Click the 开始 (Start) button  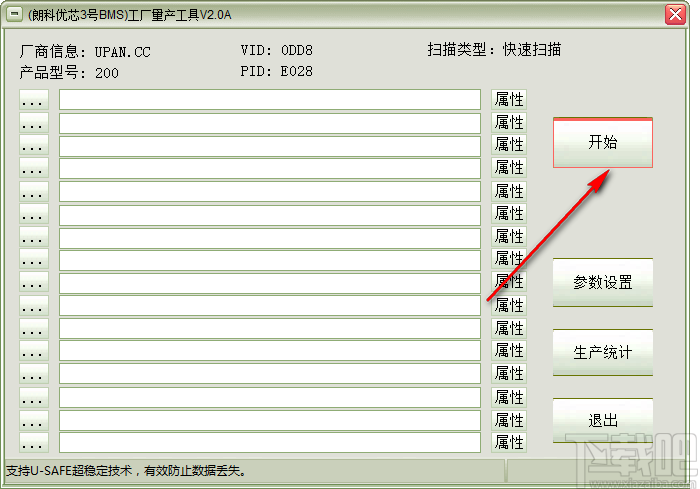(x=603, y=142)
